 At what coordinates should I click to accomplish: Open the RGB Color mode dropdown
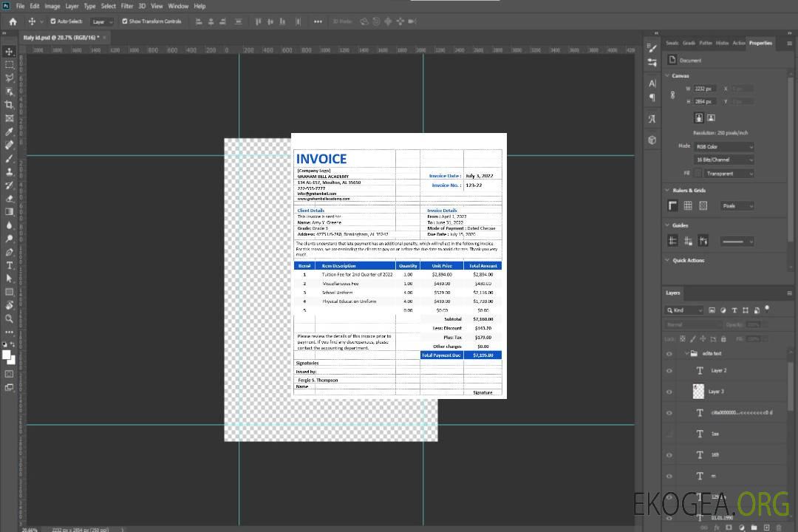coord(723,146)
